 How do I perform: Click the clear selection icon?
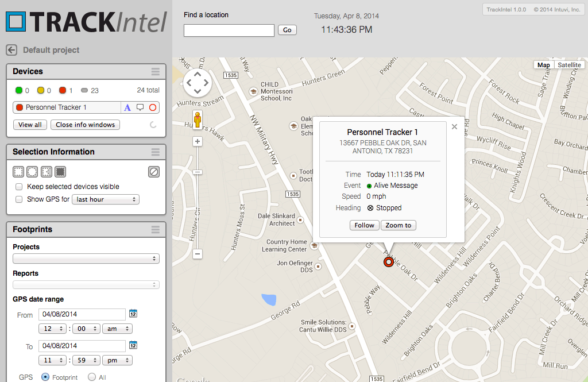154,172
